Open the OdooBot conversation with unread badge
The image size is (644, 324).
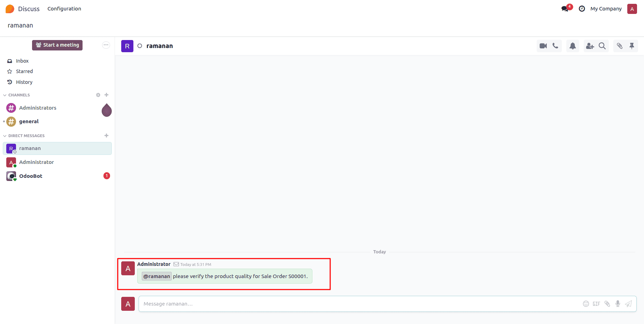tap(31, 176)
